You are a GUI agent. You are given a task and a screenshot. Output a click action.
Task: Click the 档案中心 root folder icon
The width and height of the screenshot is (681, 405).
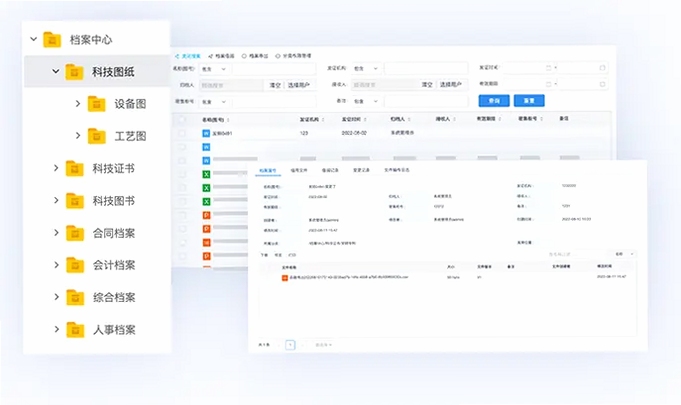tap(52, 40)
